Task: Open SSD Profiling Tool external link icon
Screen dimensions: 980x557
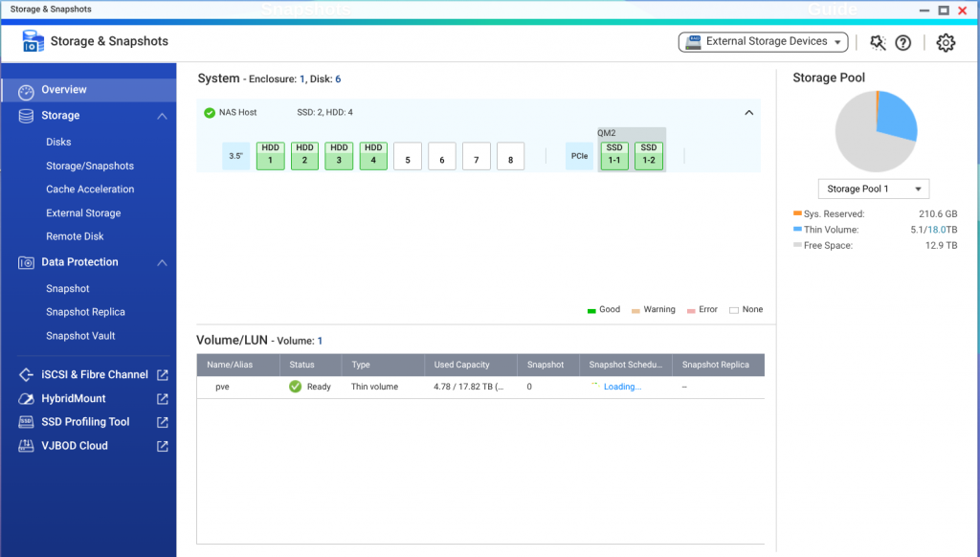Action: point(163,422)
